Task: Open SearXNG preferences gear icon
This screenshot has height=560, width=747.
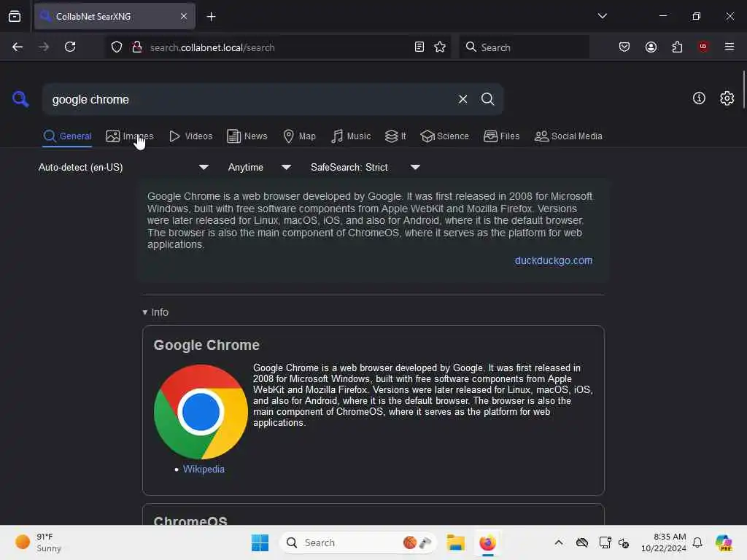Action: tap(727, 98)
